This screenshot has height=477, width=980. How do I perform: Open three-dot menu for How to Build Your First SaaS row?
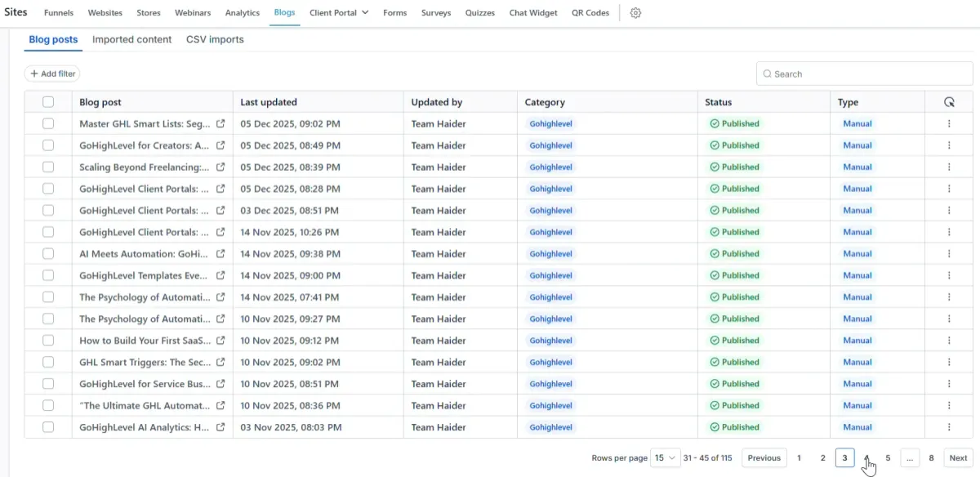[x=949, y=341]
